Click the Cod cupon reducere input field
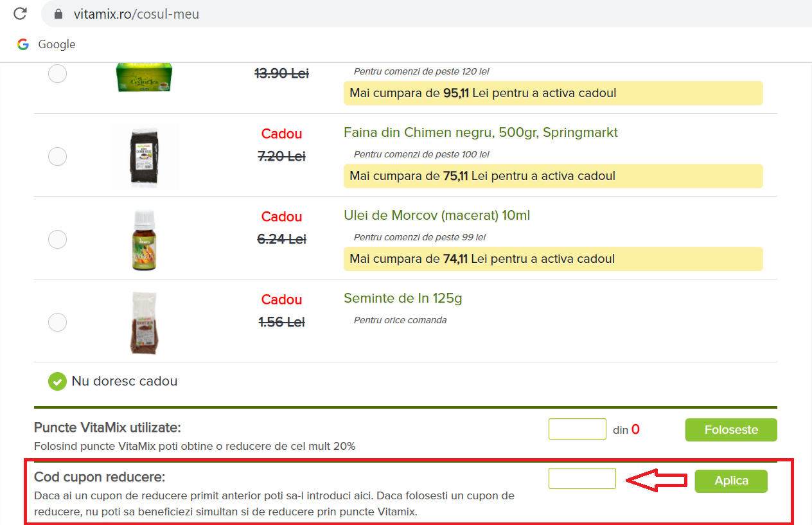Image resolution: width=812 pixels, height=525 pixels. tap(582, 479)
